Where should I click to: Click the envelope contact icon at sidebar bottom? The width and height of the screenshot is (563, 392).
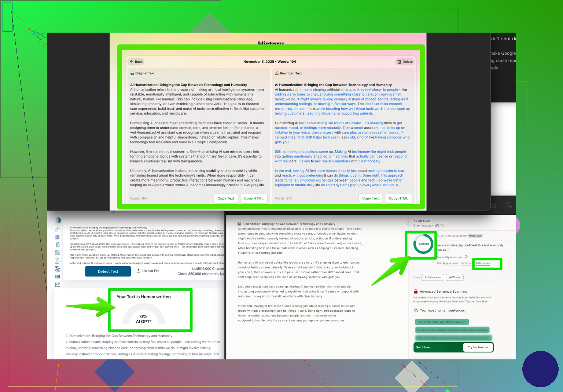58,285
